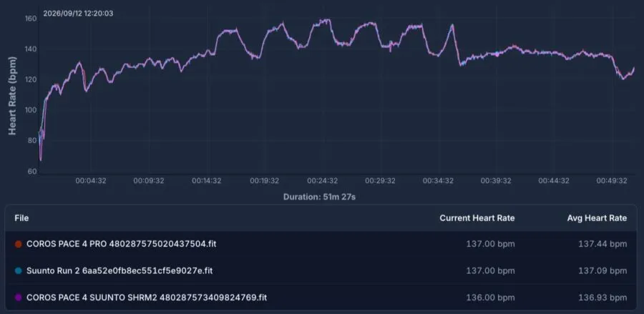
Task: Click the 137.09 bpm average value
Action: [602, 271]
